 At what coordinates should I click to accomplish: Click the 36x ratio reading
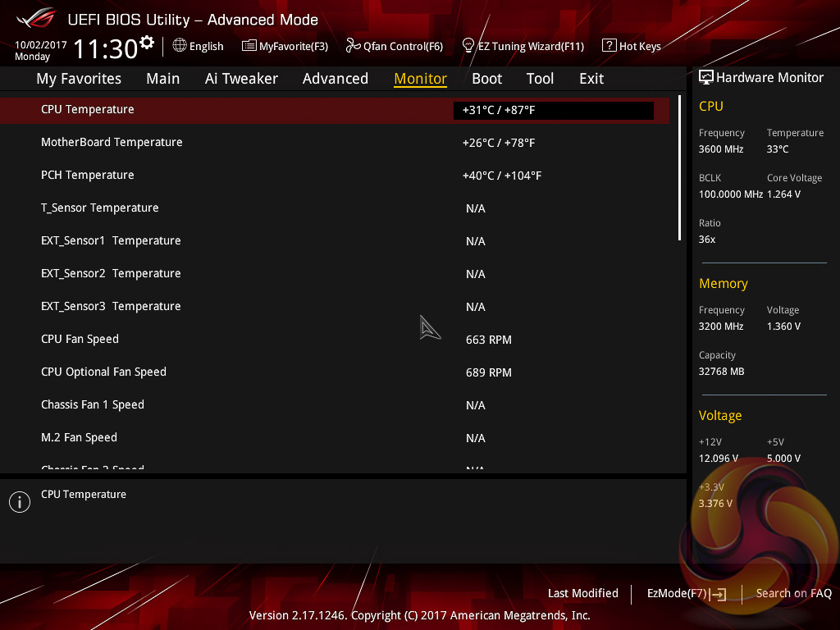click(707, 239)
